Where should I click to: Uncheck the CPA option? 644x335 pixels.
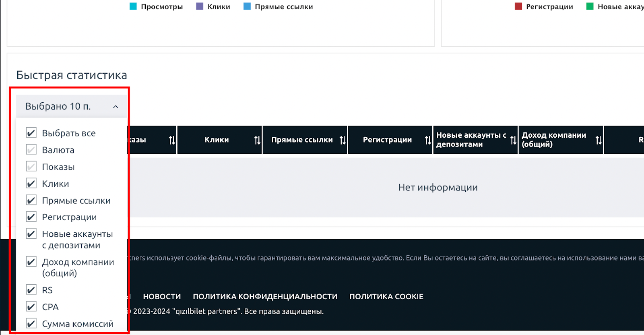(x=31, y=307)
